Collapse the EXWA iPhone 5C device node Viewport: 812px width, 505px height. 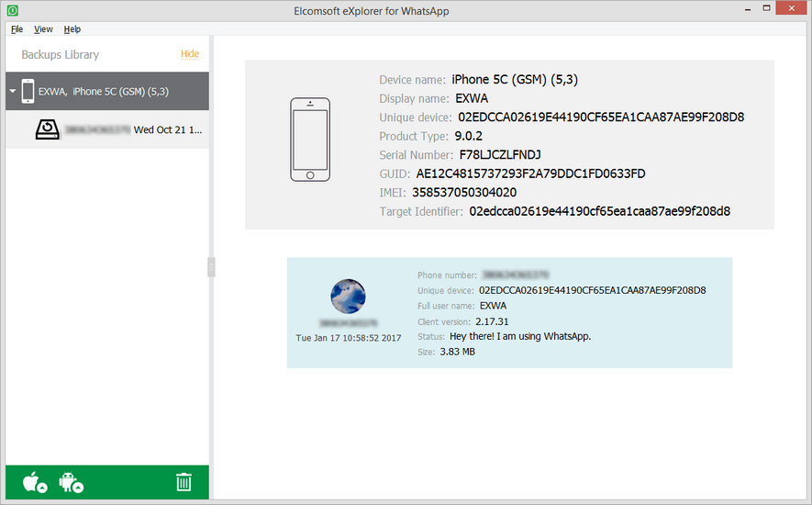(13, 91)
